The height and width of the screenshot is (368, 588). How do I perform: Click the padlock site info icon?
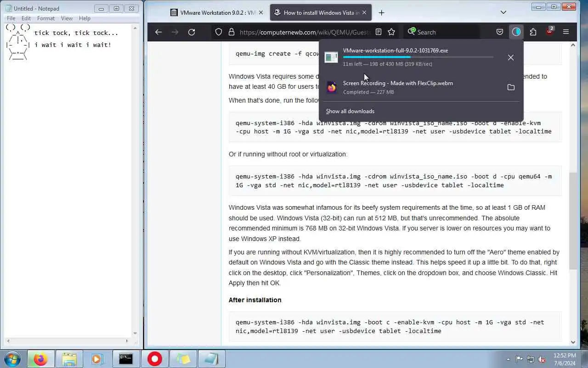pos(232,32)
